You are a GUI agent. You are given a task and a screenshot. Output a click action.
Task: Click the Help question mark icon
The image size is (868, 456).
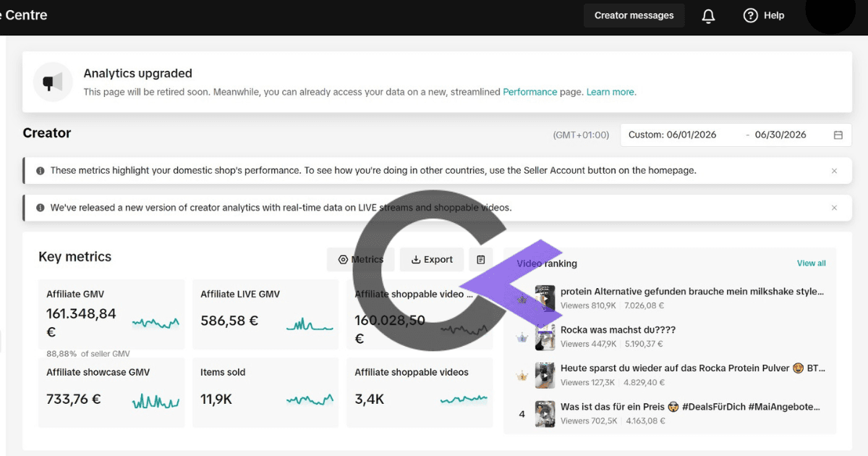(x=750, y=15)
